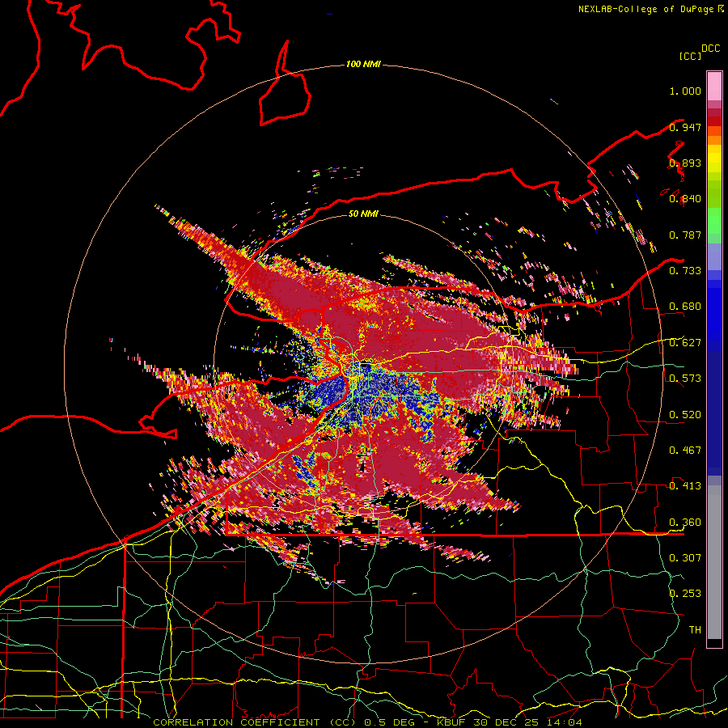This screenshot has width=728, height=728.
Task: Select the 0.680 color scale value
Action: click(x=685, y=307)
